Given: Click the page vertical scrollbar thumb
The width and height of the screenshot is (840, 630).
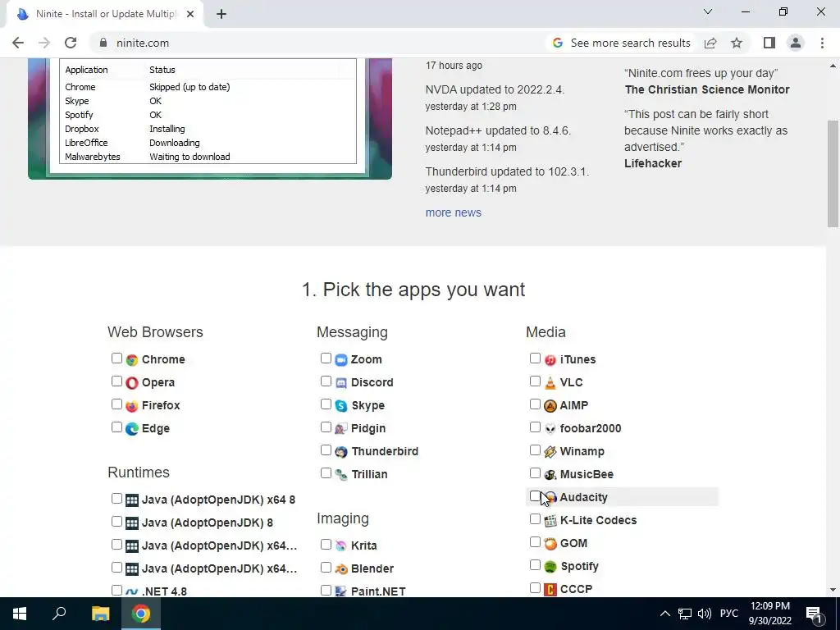Looking at the screenshot, I should (x=833, y=174).
